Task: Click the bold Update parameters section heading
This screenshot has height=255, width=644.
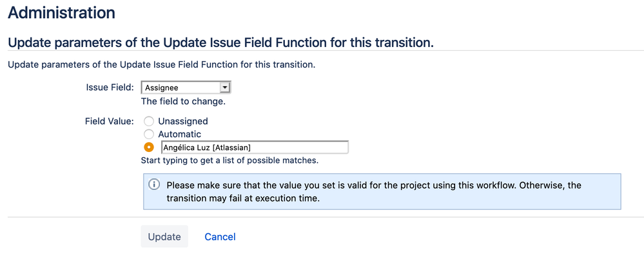Action: pyautogui.click(x=221, y=42)
